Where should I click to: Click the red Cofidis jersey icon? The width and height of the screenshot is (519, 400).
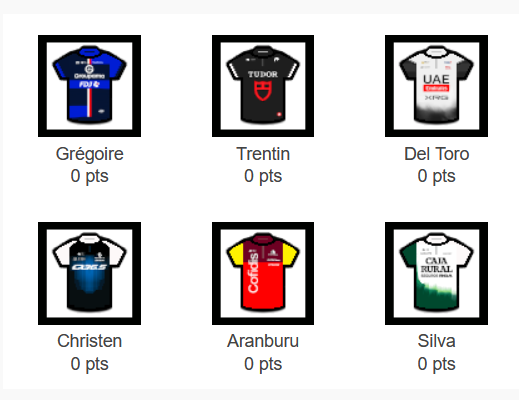click(x=263, y=273)
